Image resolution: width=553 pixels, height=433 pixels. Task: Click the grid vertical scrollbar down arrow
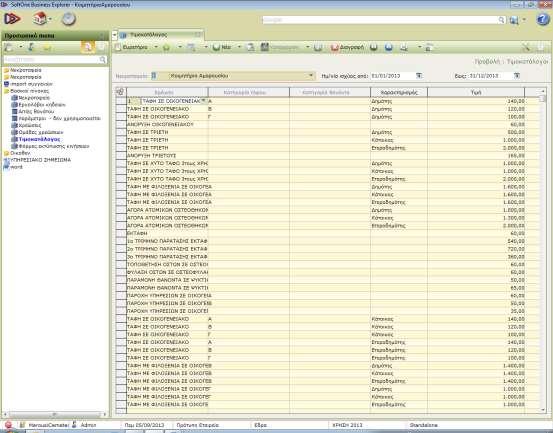pyautogui.click(x=543, y=409)
